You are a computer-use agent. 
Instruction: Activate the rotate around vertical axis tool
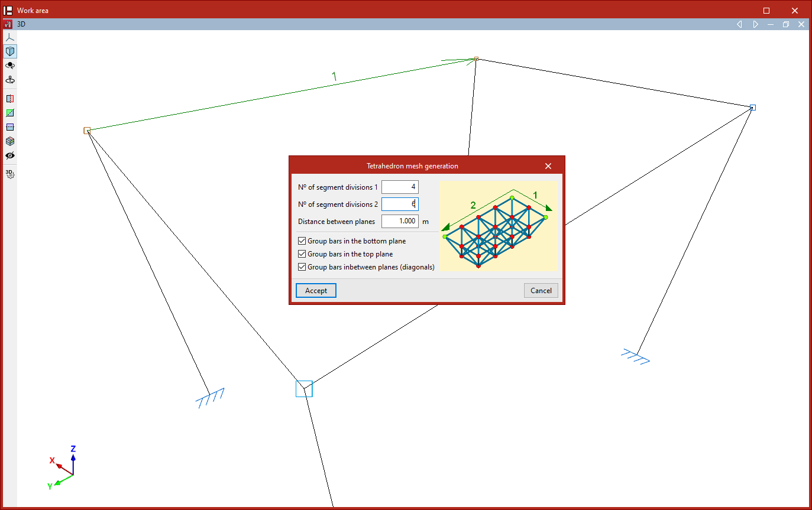click(x=9, y=80)
